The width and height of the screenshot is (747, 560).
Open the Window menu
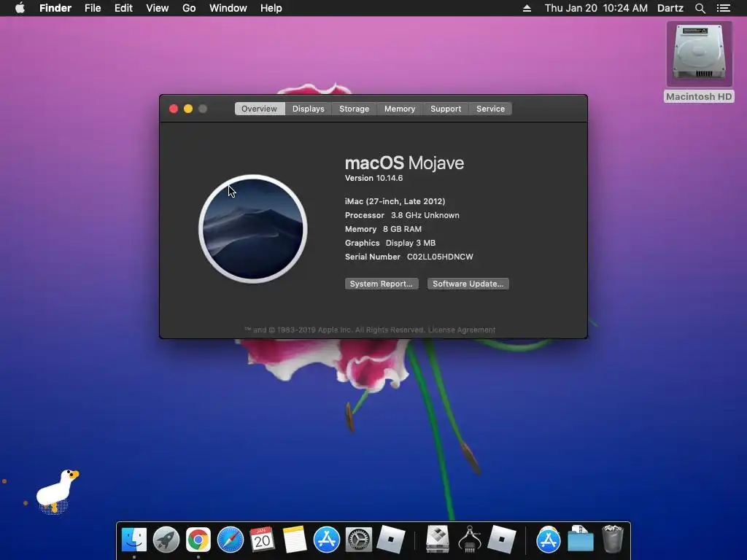point(228,8)
